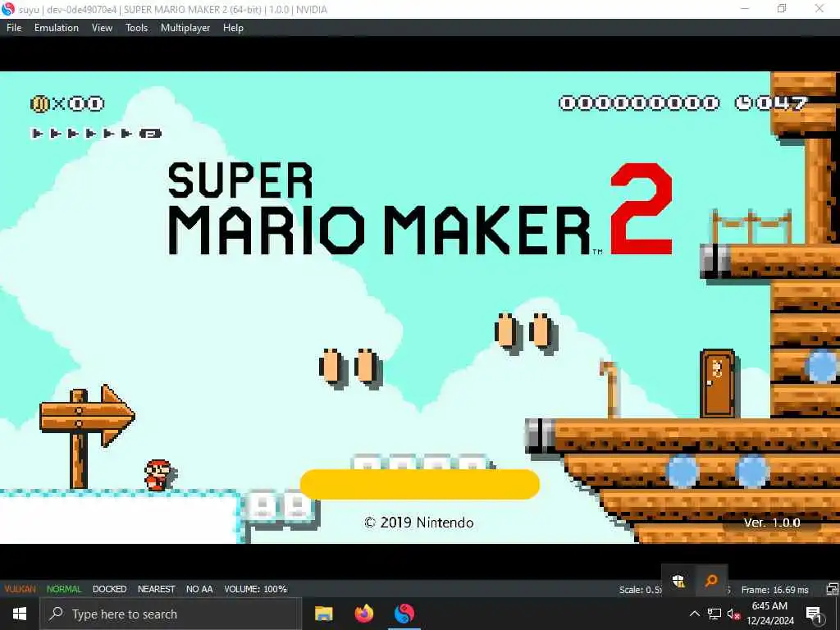Open Windows Security shield tray icon
840x630 pixels.
point(678,581)
